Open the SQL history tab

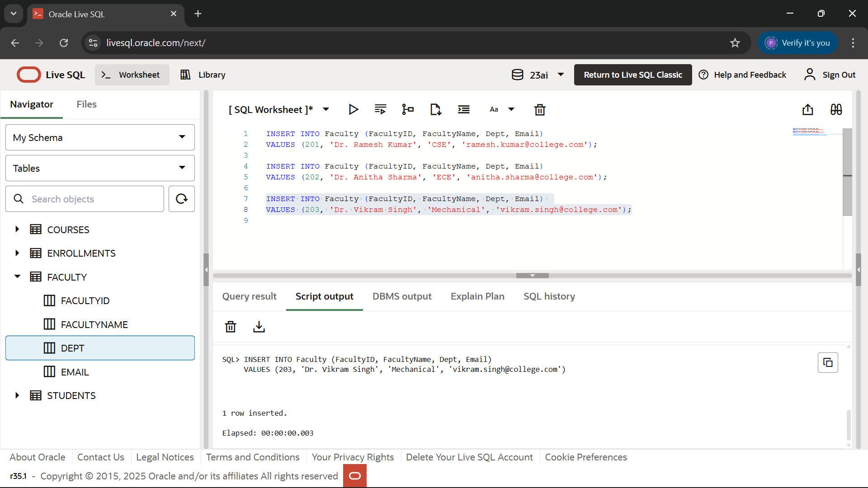click(549, 296)
